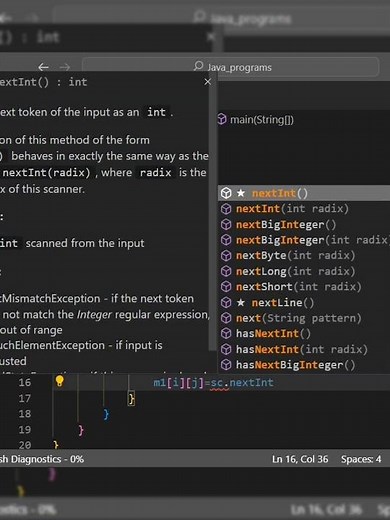Click main(String[]) in the breadcrumb

pos(262,119)
